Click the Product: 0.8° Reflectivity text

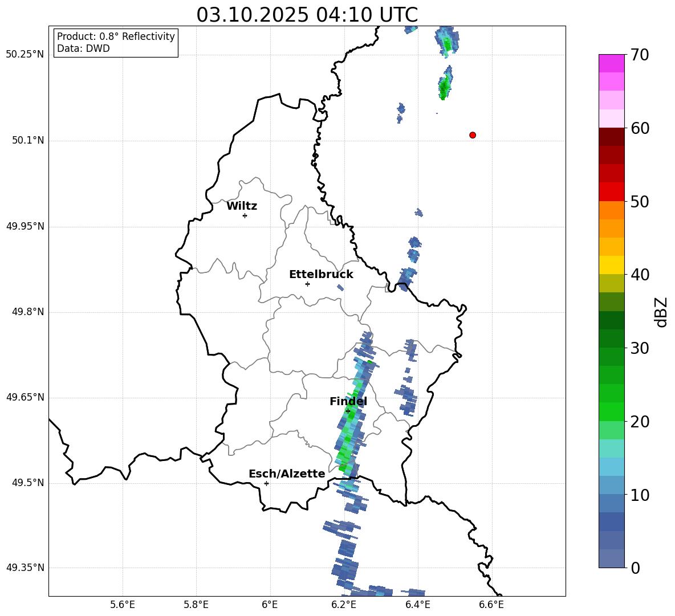[x=116, y=36]
